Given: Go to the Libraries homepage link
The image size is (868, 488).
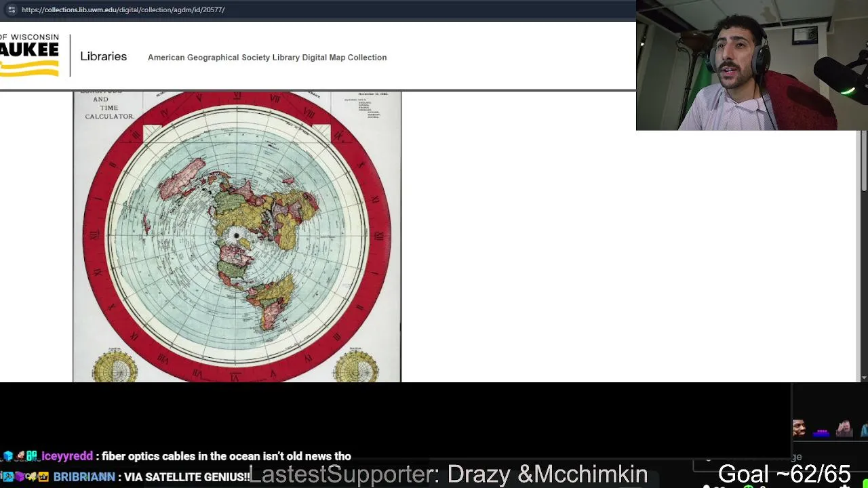Looking at the screenshot, I should coord(104,56).
